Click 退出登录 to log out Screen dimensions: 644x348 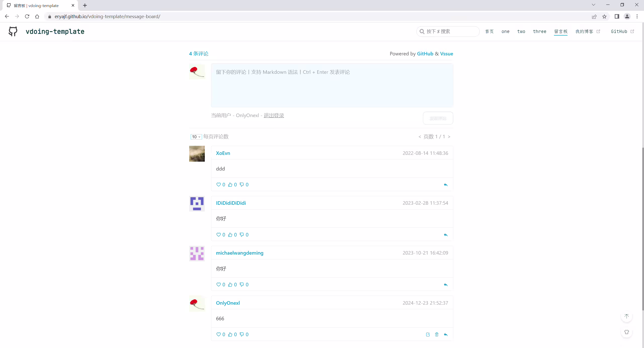pos(274,115)
